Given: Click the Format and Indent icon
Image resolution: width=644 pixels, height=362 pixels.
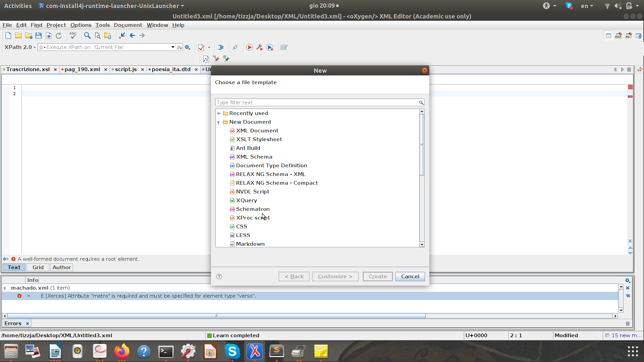Looking at the screenshot, I should [x=221, y=47].
